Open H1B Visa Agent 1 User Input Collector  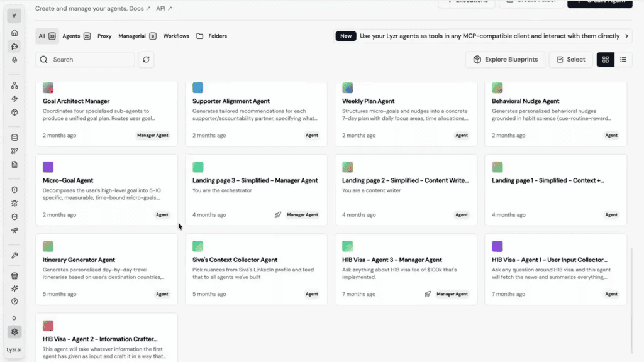click(x=556, y=269)
